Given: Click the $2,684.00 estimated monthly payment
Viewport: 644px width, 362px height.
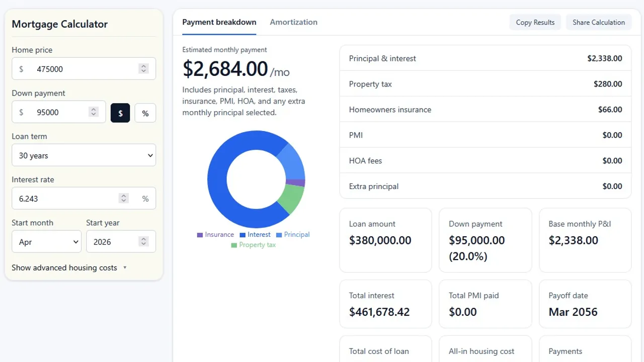Looking at the screenshot, I should tap(225, 69).
